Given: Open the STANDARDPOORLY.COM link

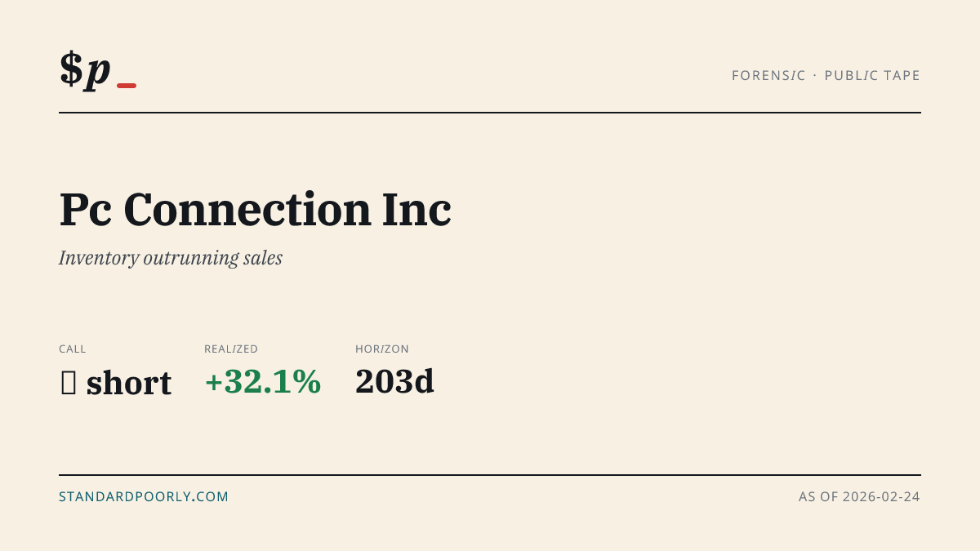Looking at the screenshot, I should (144, 496).
